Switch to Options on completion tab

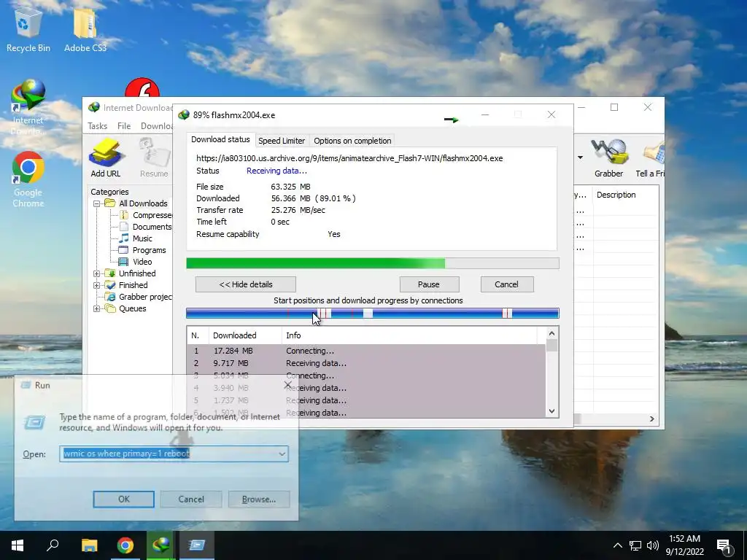pos(352,141)
